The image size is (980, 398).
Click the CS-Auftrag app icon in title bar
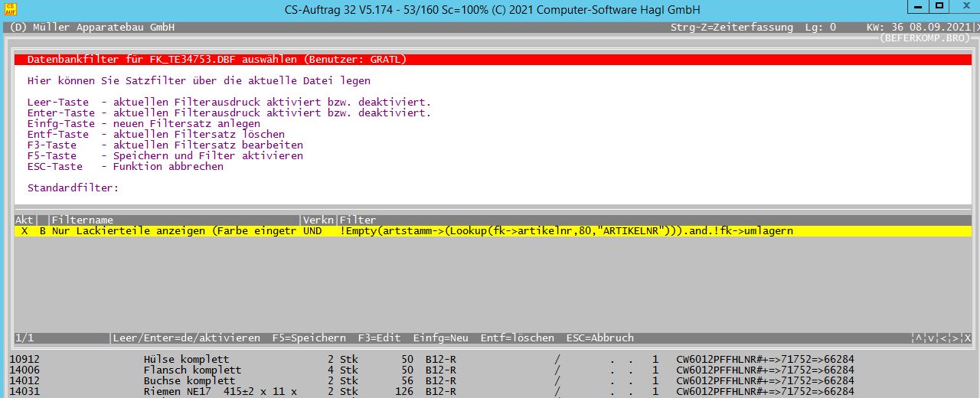tap(10, 8)
